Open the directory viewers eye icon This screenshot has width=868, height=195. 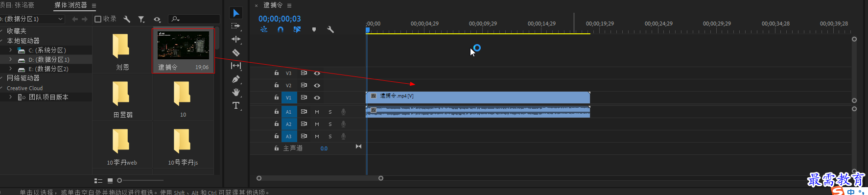pyautogui.click(x=157, y=19)
